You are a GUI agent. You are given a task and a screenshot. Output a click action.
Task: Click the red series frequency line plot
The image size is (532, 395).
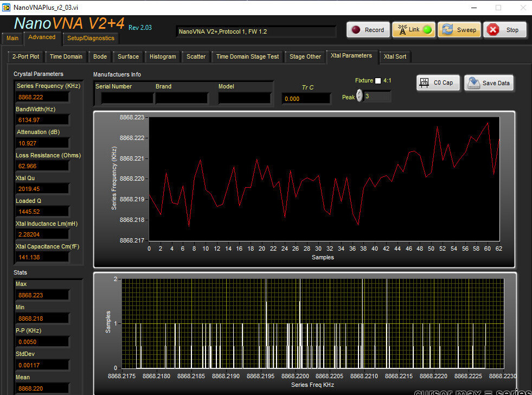pos(324,179)
